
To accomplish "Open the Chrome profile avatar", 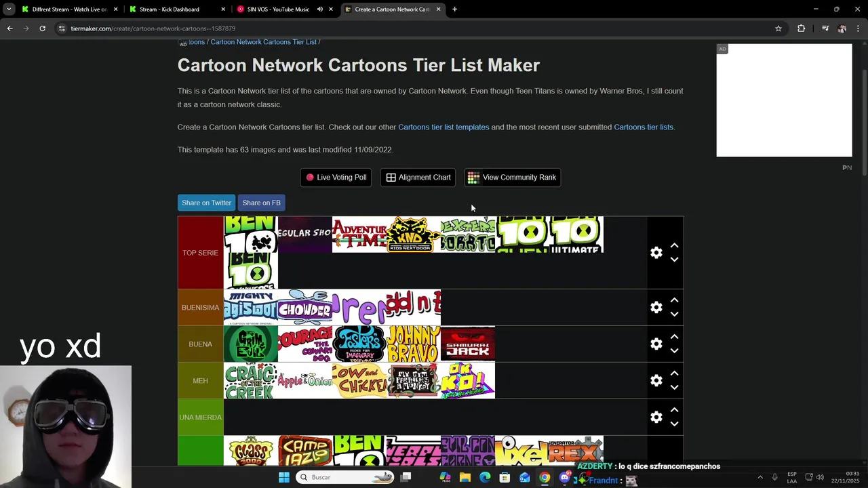I will pyautogui.click(x=842, y=28).
